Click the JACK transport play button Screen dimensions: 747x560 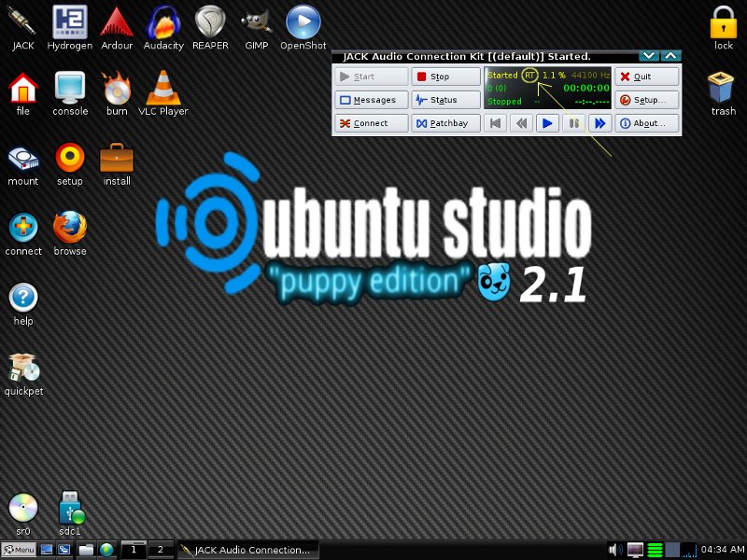tap(547, 123)
